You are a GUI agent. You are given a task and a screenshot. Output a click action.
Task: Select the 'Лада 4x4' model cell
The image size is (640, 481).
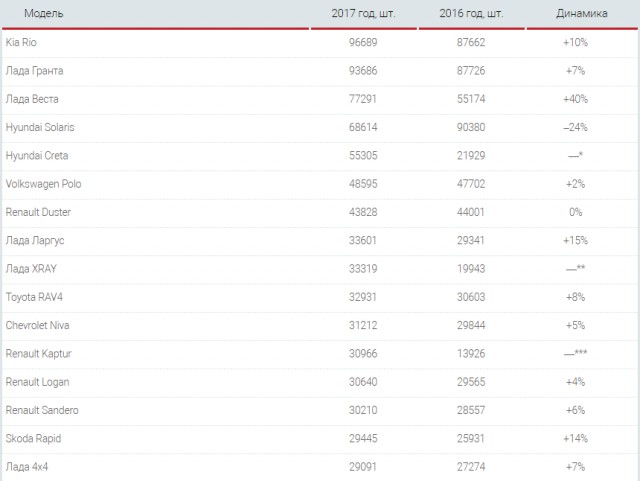[27, 467]
